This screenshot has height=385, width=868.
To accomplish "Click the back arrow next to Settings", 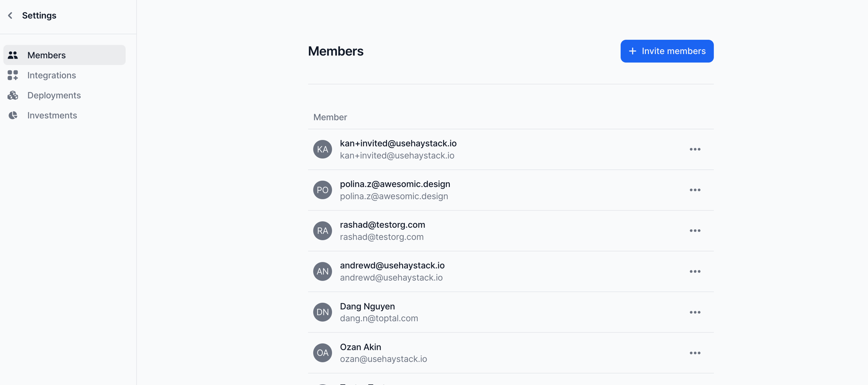I will coord(10,15).
